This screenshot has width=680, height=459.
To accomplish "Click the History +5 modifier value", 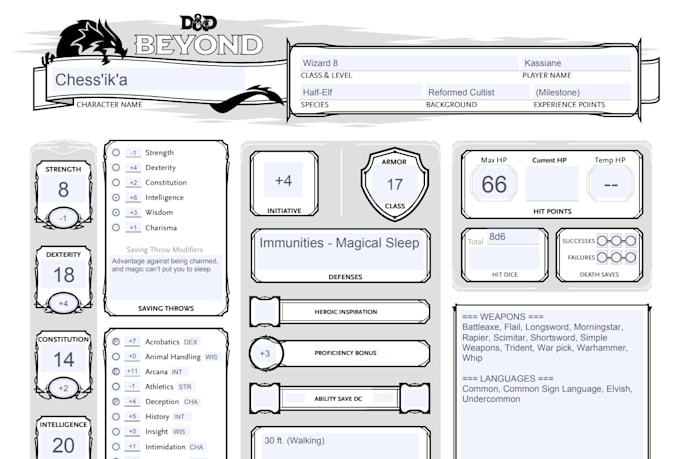I will [x=132, y=416].
